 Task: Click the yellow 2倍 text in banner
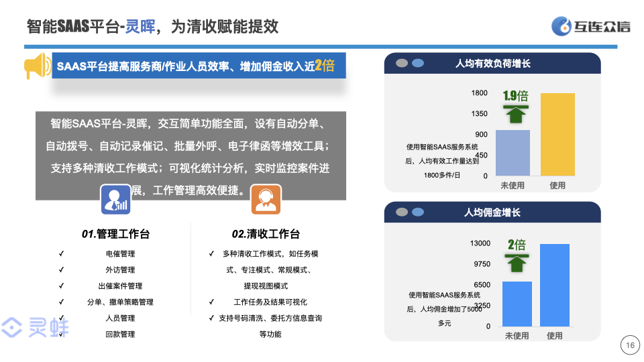coord(325,66)
